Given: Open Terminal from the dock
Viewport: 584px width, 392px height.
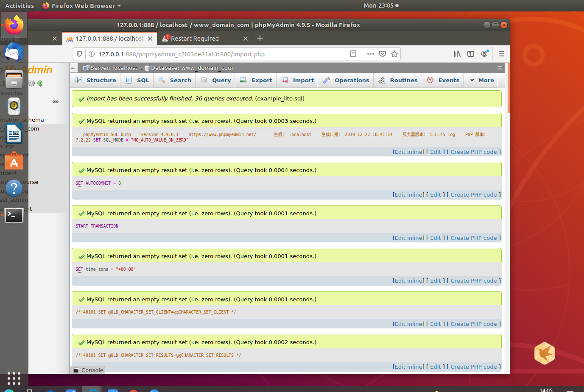Looking at the screenshot, I should [14, 215].
